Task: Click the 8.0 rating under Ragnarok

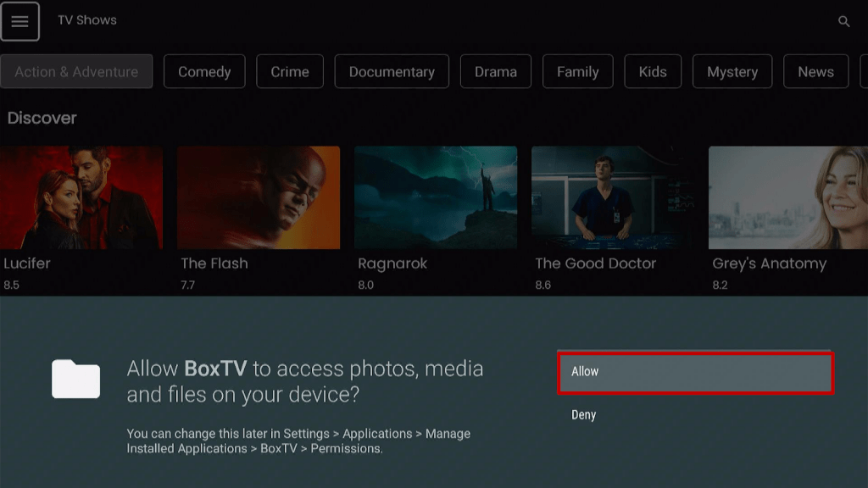Action: [x=366, y=285]
